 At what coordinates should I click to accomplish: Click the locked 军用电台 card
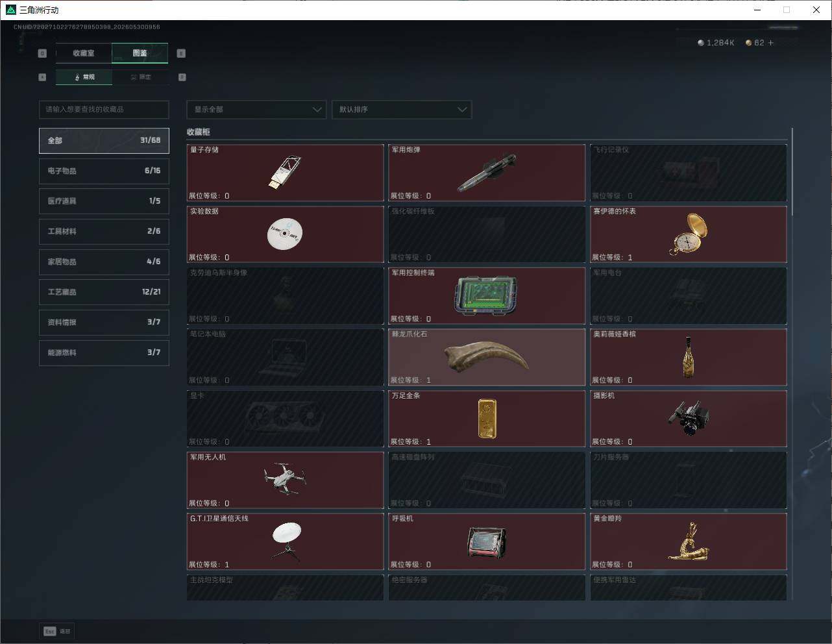[x=689, y=296]
